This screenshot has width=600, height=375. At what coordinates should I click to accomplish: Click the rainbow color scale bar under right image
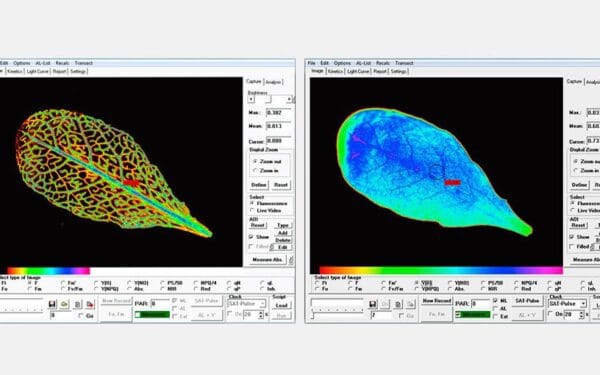pyautogui.click(x=441, y=271)
